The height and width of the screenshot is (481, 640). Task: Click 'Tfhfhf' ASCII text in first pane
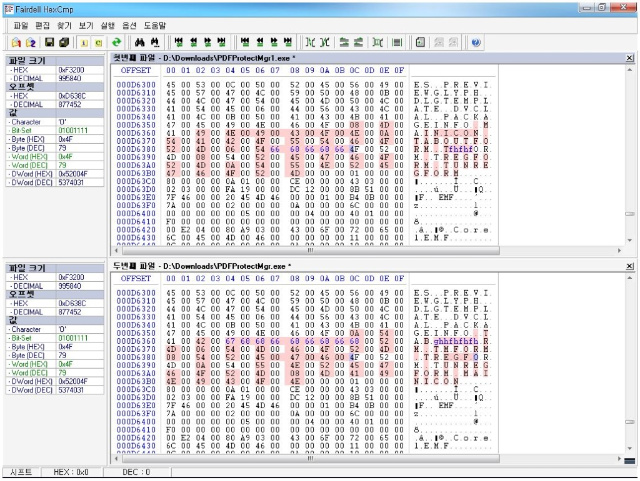pyautogui.click(x=458, y=149)
